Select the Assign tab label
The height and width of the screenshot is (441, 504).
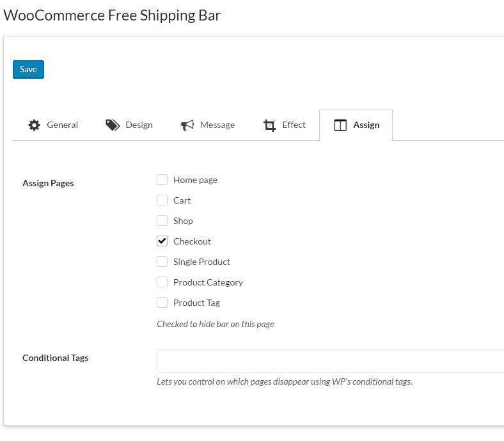pos(366,125)
